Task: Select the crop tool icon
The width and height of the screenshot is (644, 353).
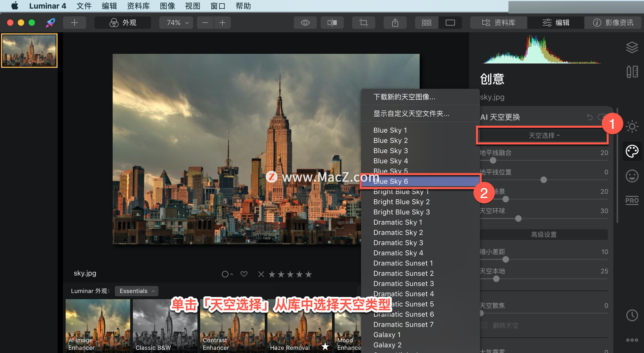Action: tap(364, 22)
